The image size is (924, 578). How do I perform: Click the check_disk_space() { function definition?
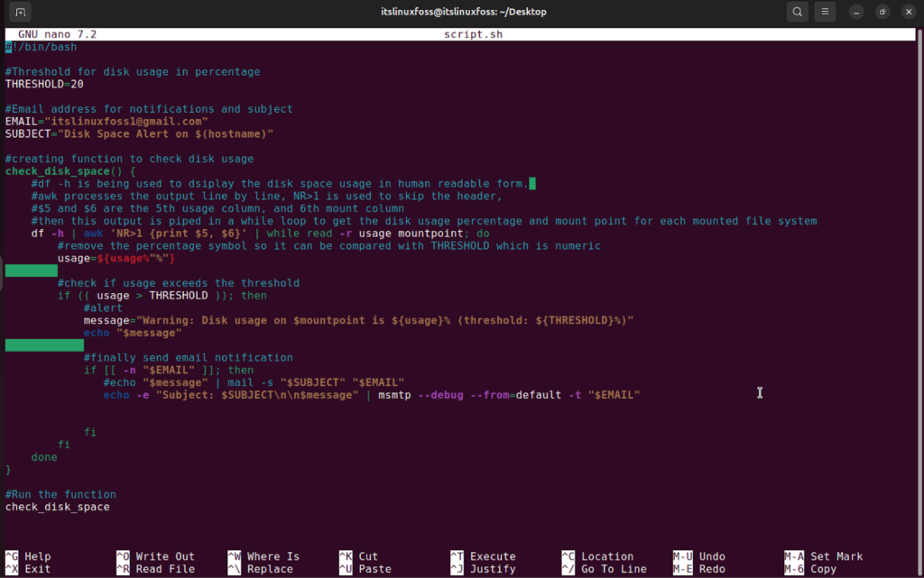tap(70, 171)
